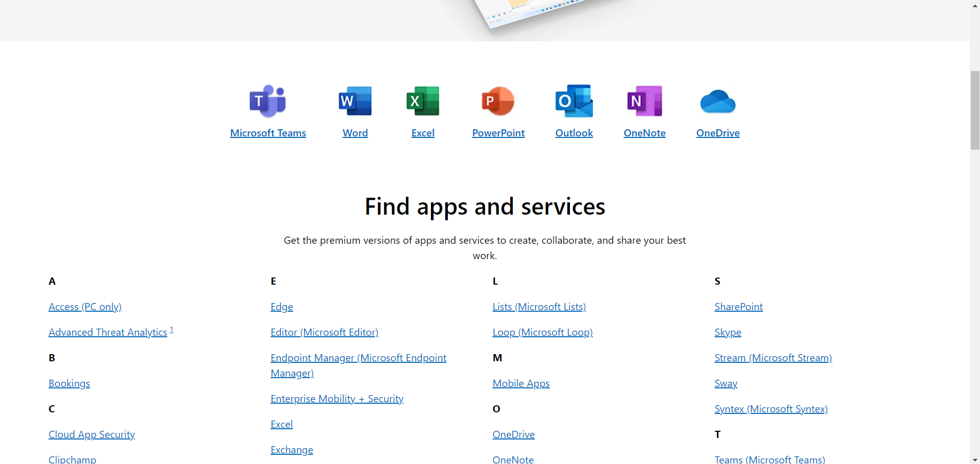This screenshot has width=980, height=464.
Task: Go to the Outlook link under its icon
Action: [x=574, y=133]
